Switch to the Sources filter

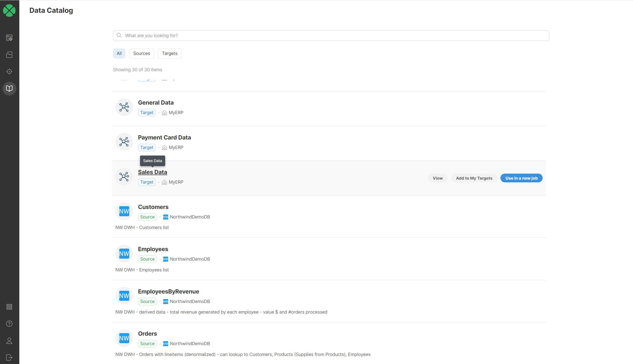pos(142,53)
